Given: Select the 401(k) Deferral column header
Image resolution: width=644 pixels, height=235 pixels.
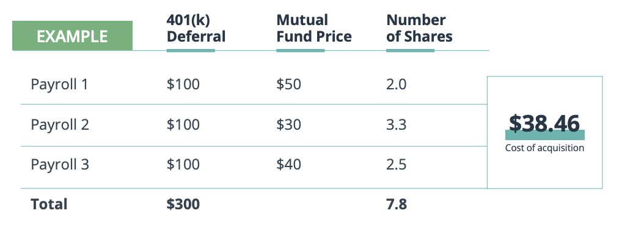Looking at the screenshot, I should (196, 28).
